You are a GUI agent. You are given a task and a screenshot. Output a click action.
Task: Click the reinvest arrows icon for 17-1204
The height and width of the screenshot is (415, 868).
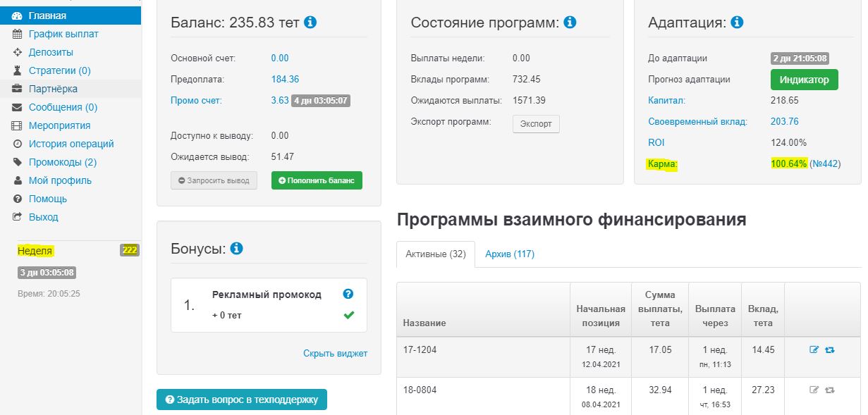point(830,349)
